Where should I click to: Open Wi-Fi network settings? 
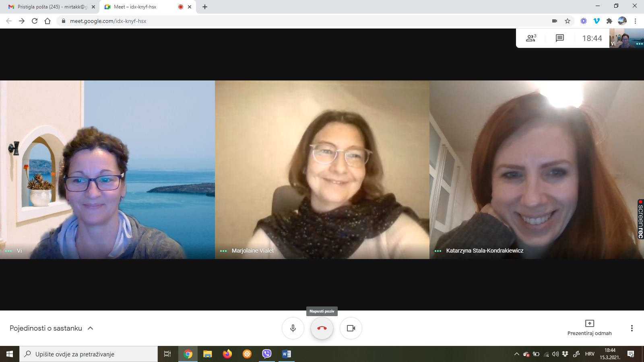click(x=546, y=354)
